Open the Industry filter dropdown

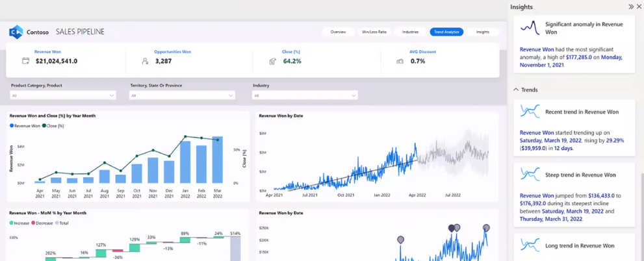click(305, 95)
